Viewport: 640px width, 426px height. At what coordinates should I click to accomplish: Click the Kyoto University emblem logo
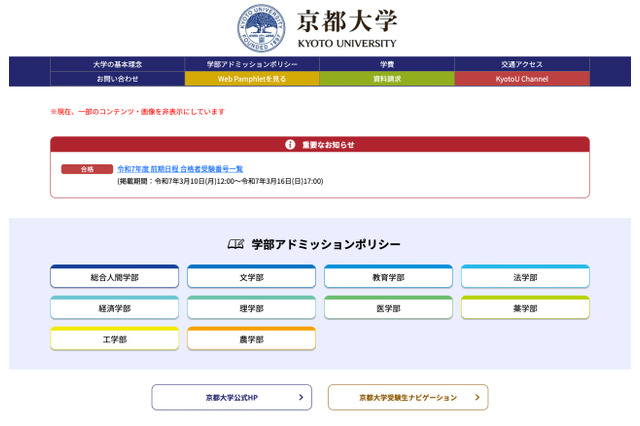[261, 28]
